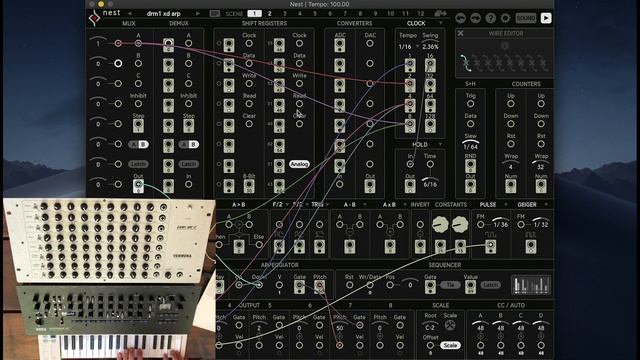Click the Arpeggiator Gate output jack

point(299,286)
